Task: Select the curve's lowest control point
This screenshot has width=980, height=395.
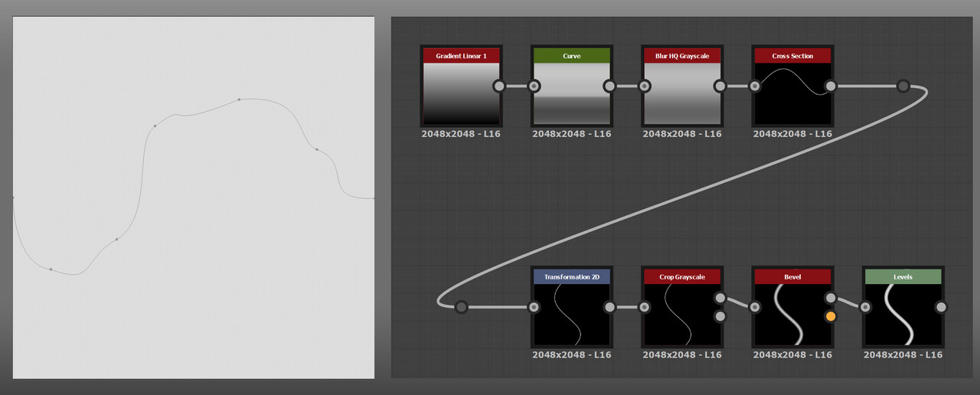Action: (x=51, y=269)
